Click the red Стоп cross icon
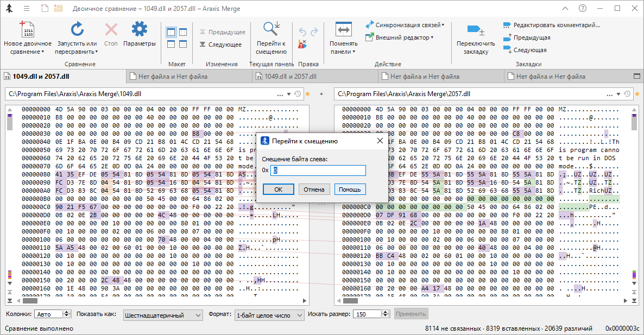The height and width of the screenshot is (335, 644). [111, 29]
